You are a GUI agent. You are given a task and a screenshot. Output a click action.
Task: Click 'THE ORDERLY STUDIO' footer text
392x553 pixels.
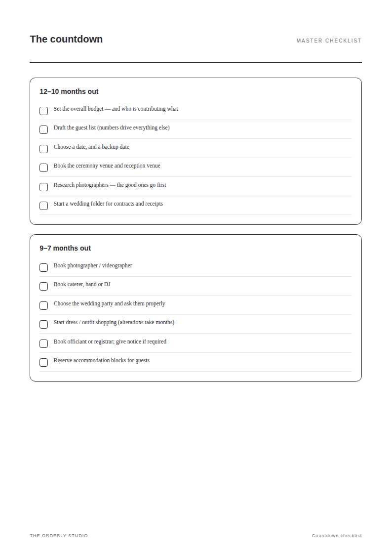pos(59,535)
